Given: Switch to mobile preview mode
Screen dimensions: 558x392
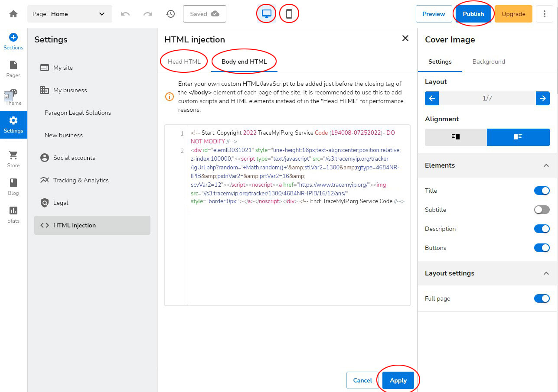Looking at the screenshot, I should tap(289, 13).
